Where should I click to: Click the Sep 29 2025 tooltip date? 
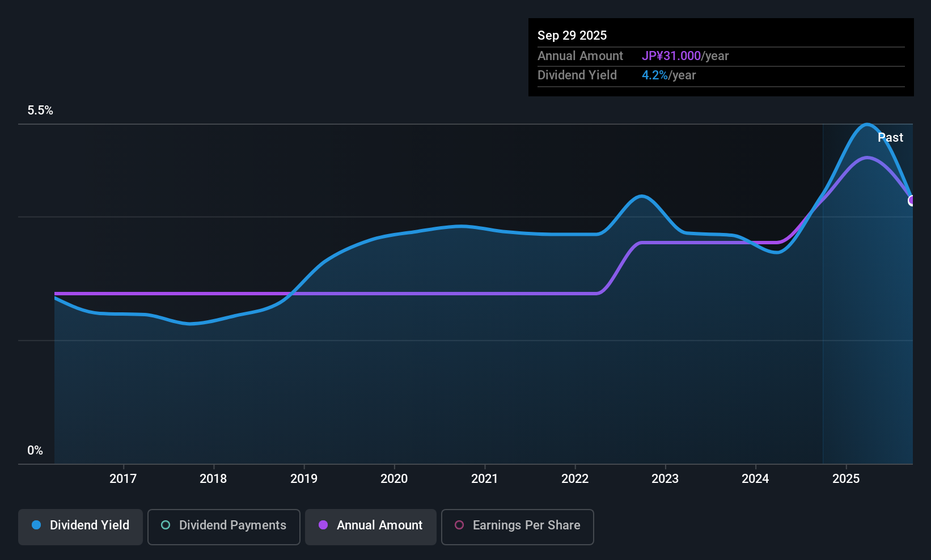572,35
